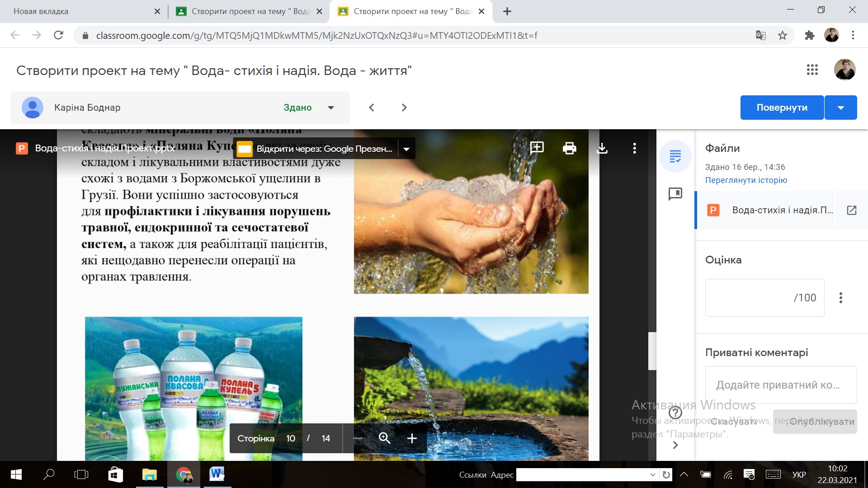Click the Переглянути історію link
The width and height of the screenshot is (868, 488).
pos(746,180)
